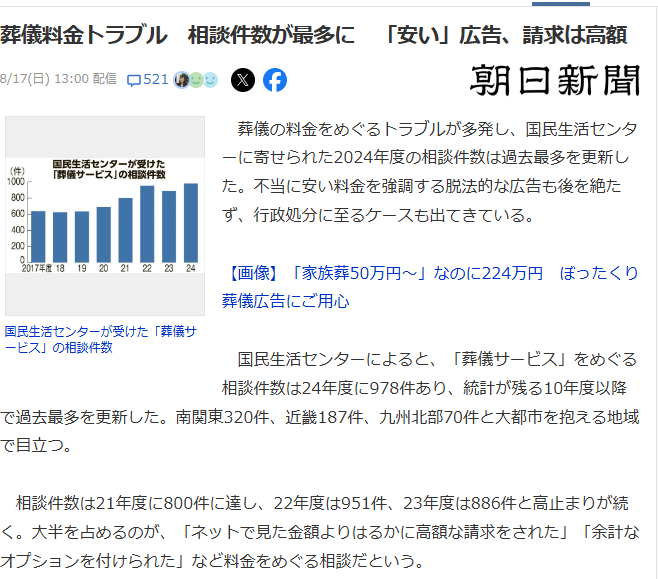Open the 【画像】「家族葬50万円～」なのに224万円 link
The height and width of the screenshot is (579, 658).
pyautogui.click(x=430, y=287)
